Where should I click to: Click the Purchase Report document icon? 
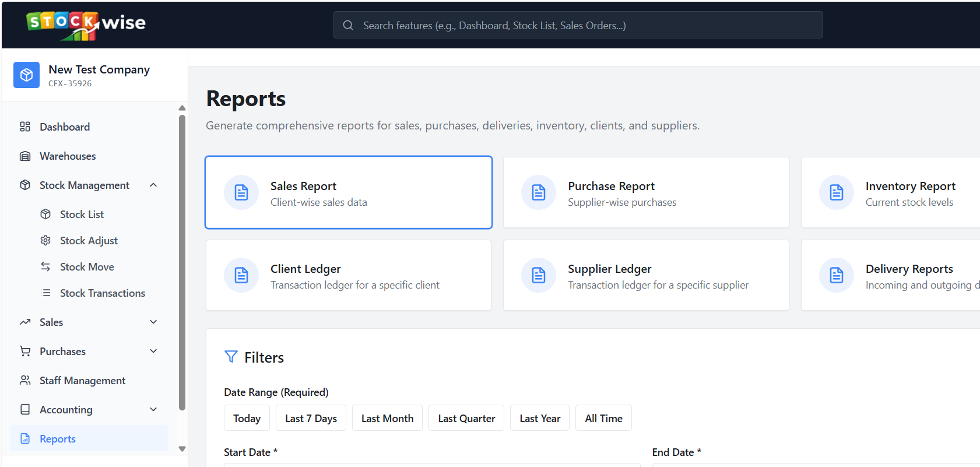(x=539, y=192)
